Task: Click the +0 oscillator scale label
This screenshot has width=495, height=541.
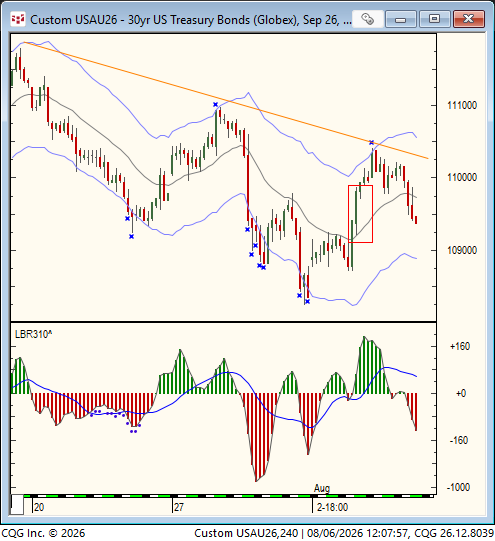Action: [x=461, y=393]
